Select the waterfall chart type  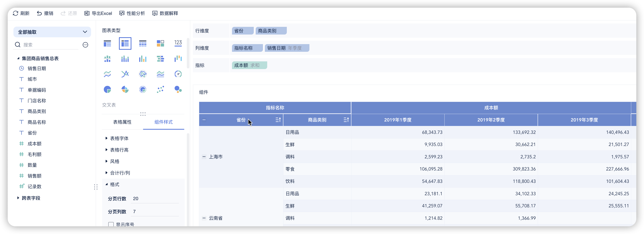tap(178, 59)
